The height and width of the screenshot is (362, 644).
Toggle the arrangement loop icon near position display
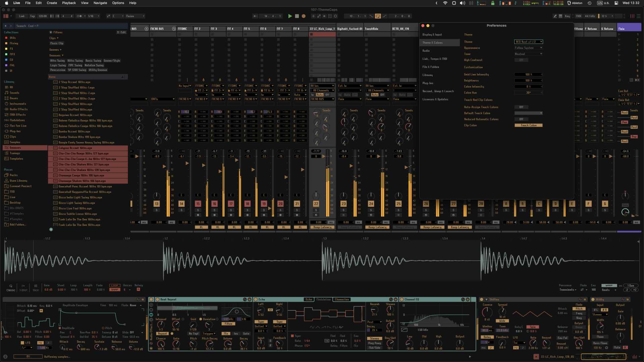(378, 16)
